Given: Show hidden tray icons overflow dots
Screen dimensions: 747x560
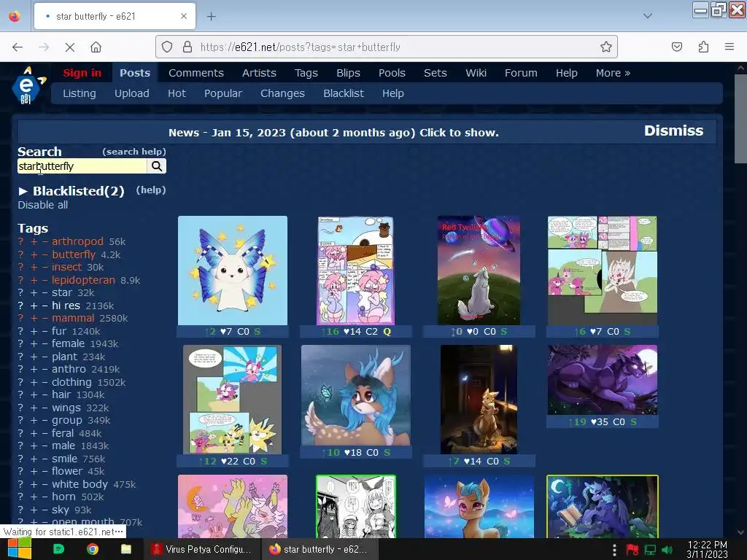Looking at the screenshot, I should 614,550.
